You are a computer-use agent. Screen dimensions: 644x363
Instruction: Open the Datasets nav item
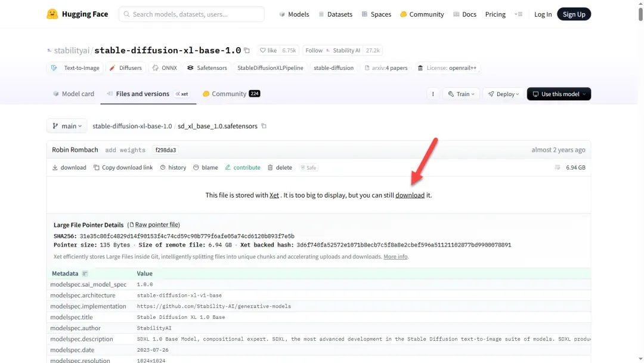[x=336, y=14]
